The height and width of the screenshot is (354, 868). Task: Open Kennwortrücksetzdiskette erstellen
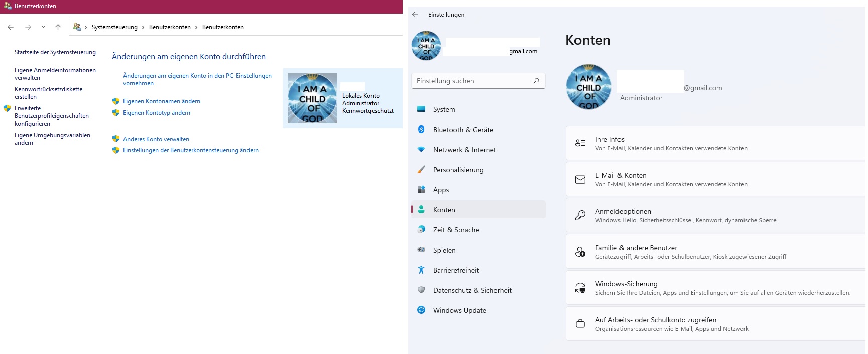[48, 93]
